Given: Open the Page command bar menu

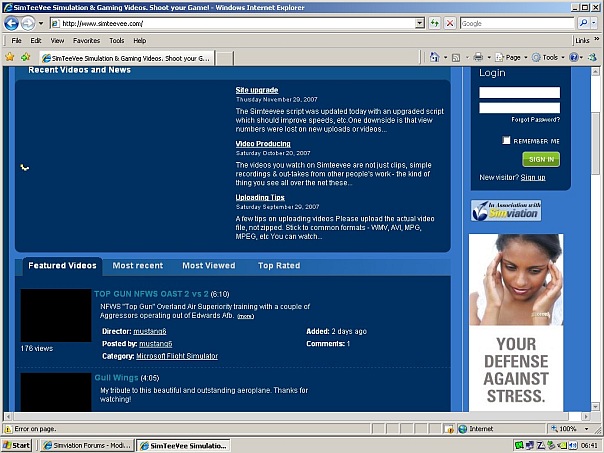Looking at the screenshot, I should tap(511, 57).
